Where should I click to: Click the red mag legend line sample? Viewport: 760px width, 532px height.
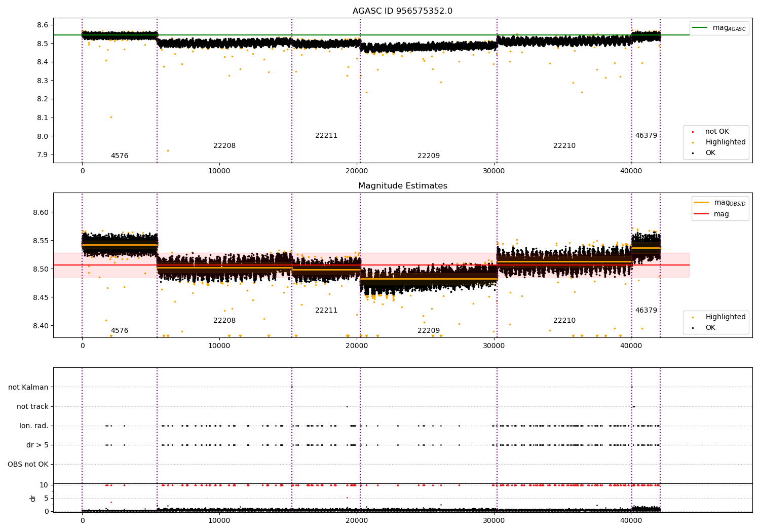click(702, 214)
